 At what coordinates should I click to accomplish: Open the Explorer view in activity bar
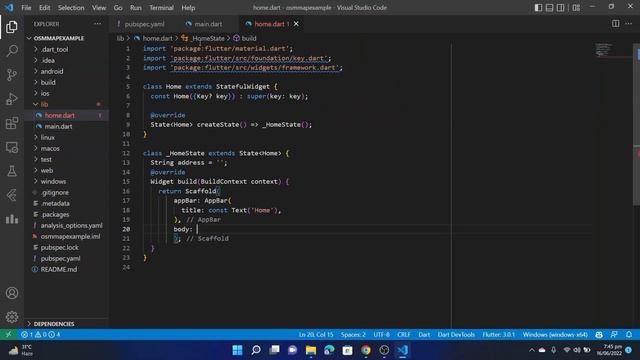(12, 27)
